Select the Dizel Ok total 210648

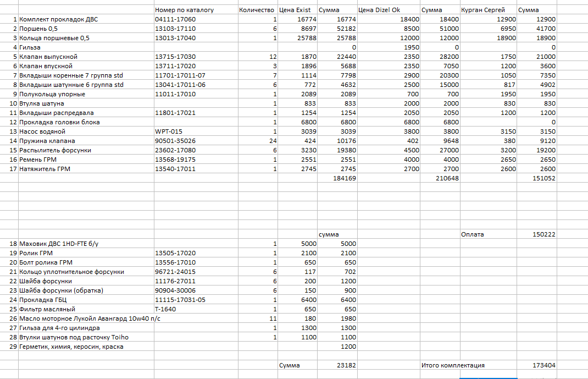point(440,178)
